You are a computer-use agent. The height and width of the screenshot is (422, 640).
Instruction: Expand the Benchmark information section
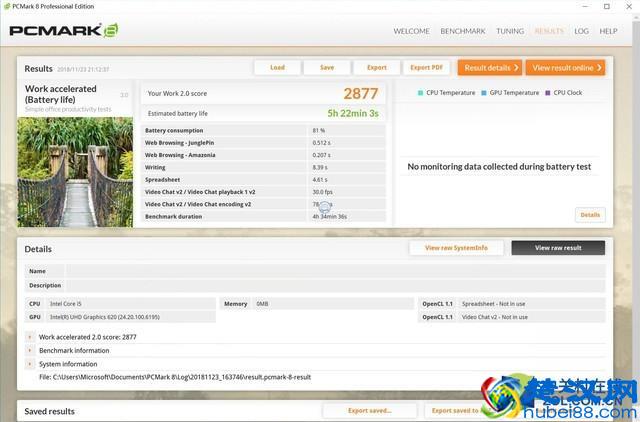pos(31,351)
